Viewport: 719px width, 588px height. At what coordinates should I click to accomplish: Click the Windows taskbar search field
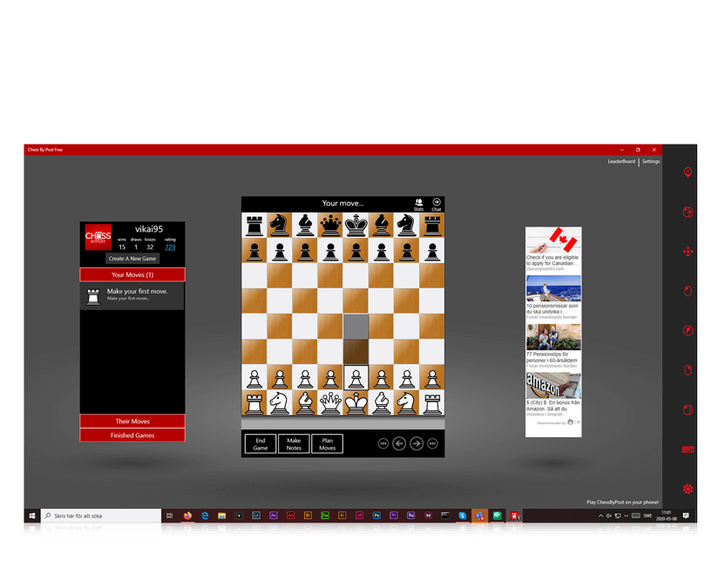[x=100, y=515]
